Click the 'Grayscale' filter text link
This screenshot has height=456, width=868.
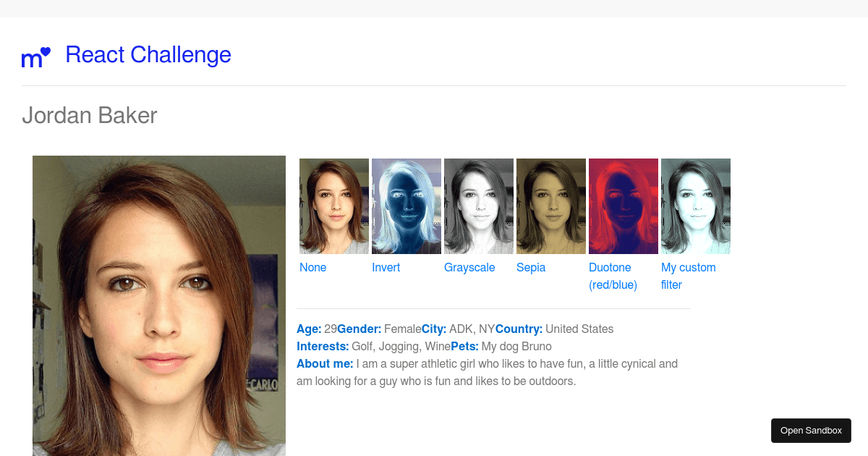pyautogui.click(x=469, y=268)
